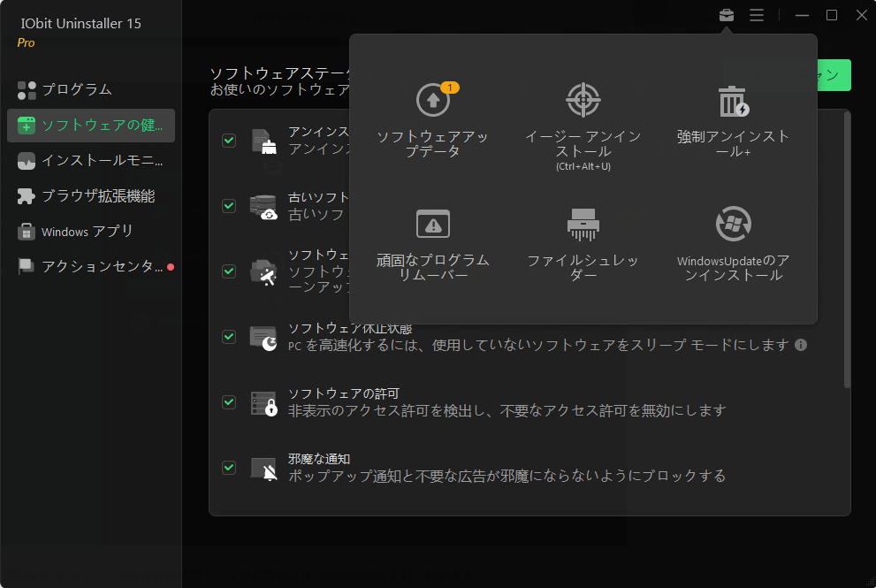Uncheck the ソフトウェア休止状態 checkbox
The height and width of the screenshot is (588, 876).
pos(229,337)
